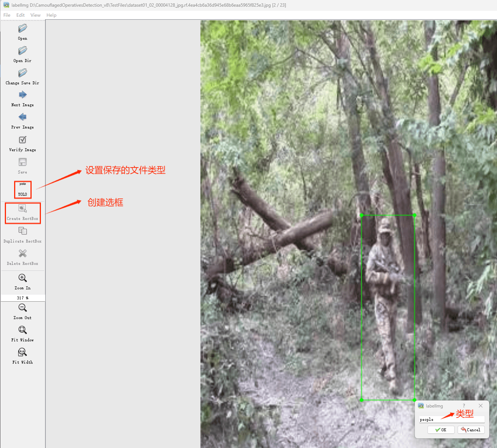Click the green bounding box bottom-left vertex
Screen dimensions: 497x448
[362, 400]
